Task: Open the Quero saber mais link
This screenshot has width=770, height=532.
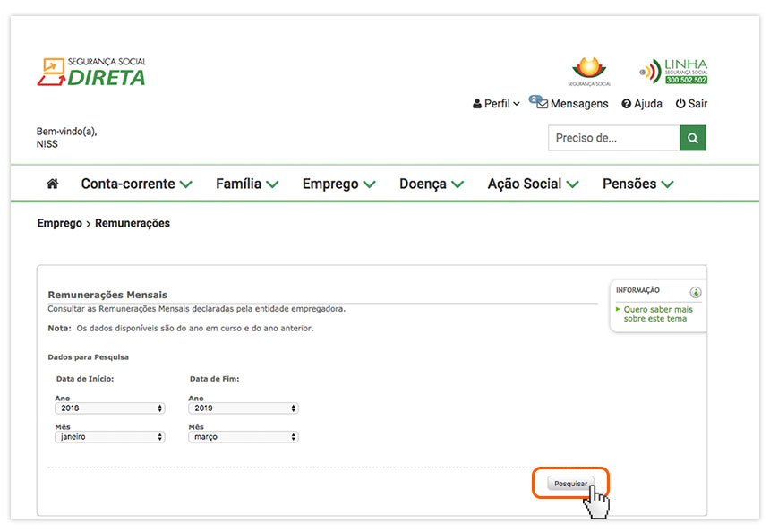Action: tap(658, 313)
